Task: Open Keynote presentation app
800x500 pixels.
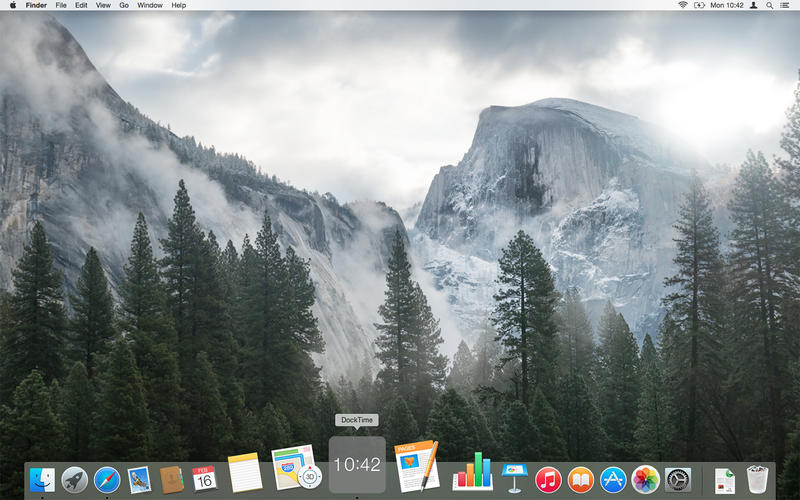Action: click(514, 478)
